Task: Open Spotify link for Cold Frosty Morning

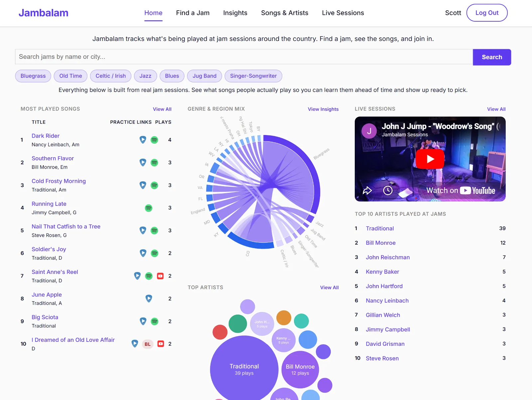Action: [154, 185]
